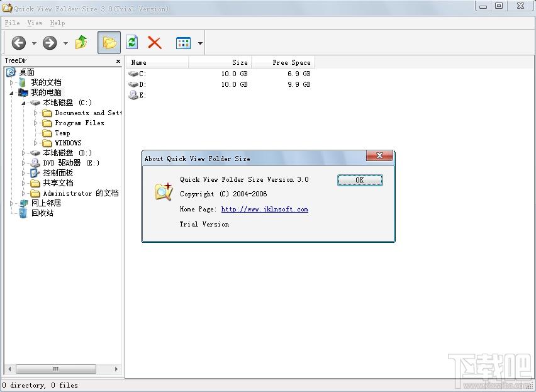Open the Back history dropdown arrow
Viewport: 536px width, 392px height.
[34, 43]
